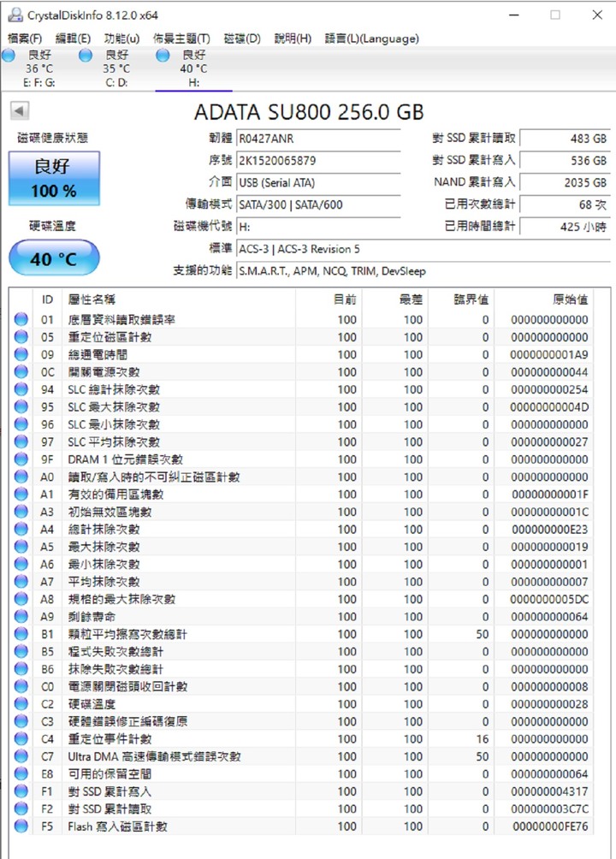Screen dimensions: 616x859
Task: Click the status circle icon for ID 97
Action: 21,441
